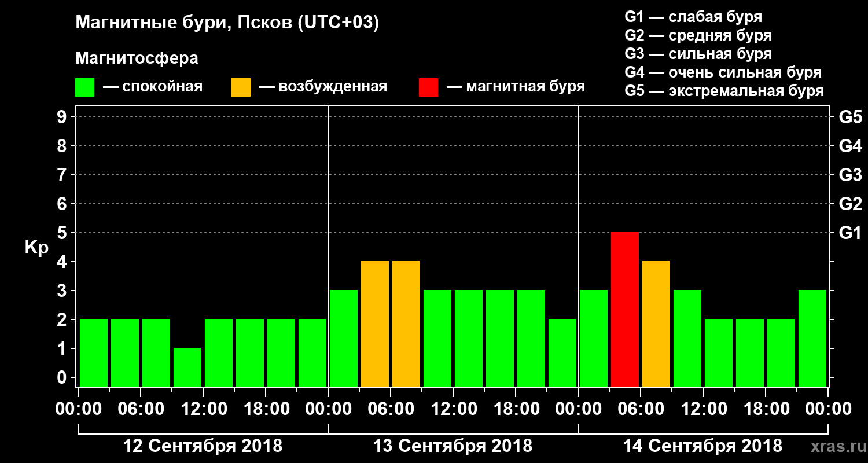Click the 'G1' label on the right axis

pyautogui.click(x=850, y=233)
